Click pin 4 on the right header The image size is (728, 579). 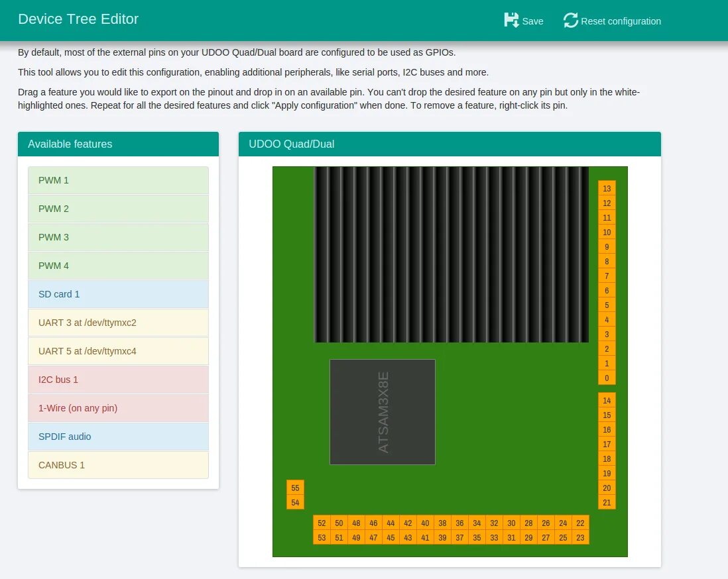tap(607, 320)
